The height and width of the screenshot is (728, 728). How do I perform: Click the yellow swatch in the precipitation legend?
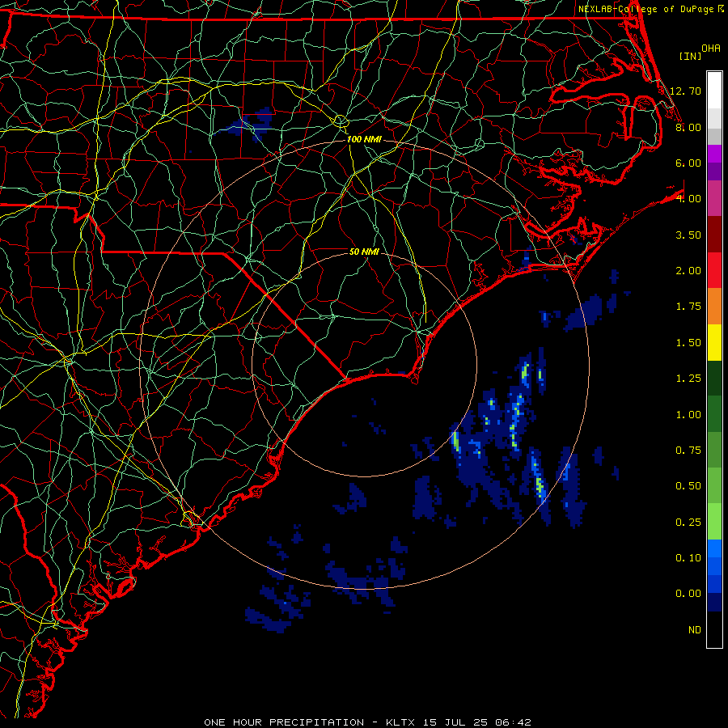714,343
